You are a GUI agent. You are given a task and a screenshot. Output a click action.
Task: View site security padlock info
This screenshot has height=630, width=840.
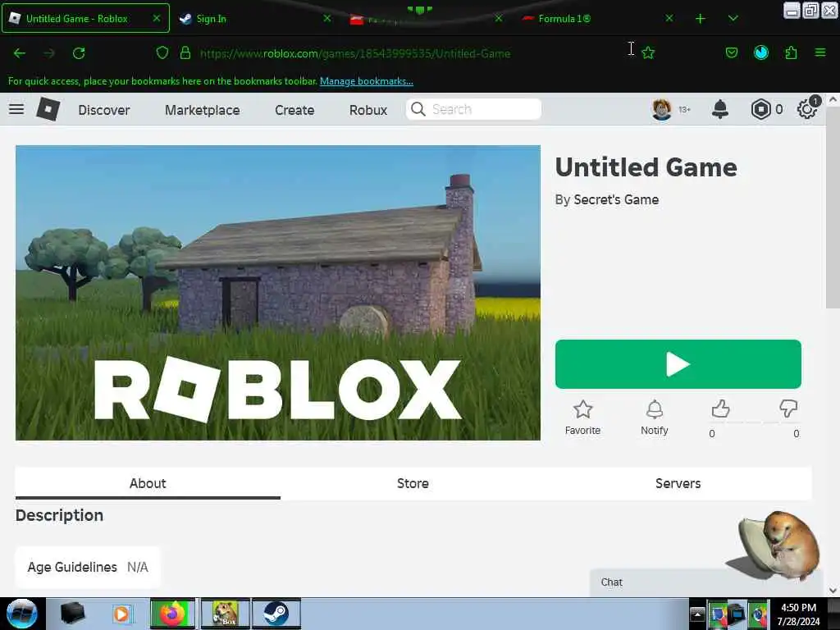[185, 52]
